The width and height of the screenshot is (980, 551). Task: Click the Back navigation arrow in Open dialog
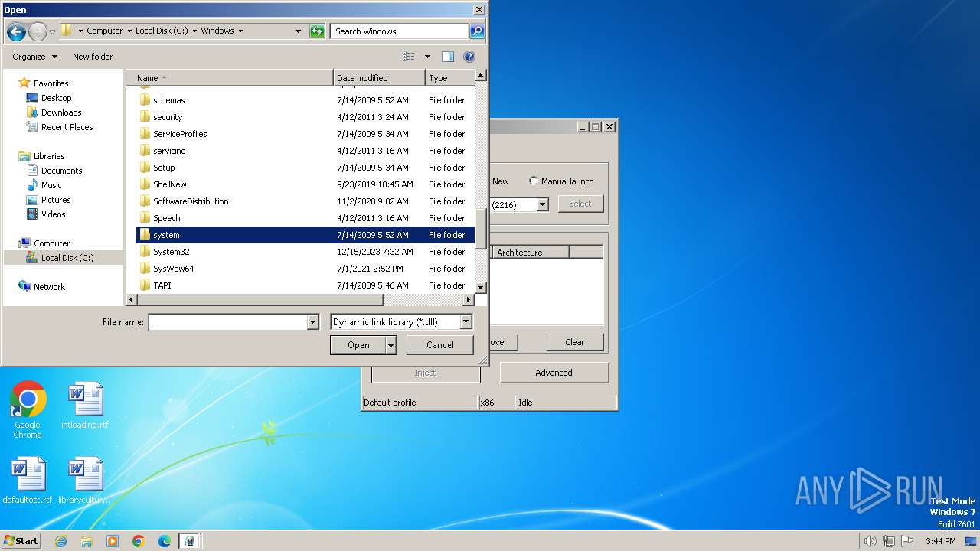(16, 31)
